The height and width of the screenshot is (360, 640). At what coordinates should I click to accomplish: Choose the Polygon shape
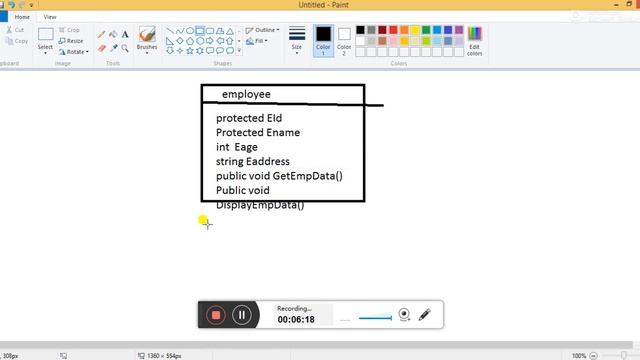[x=220, y=31]
